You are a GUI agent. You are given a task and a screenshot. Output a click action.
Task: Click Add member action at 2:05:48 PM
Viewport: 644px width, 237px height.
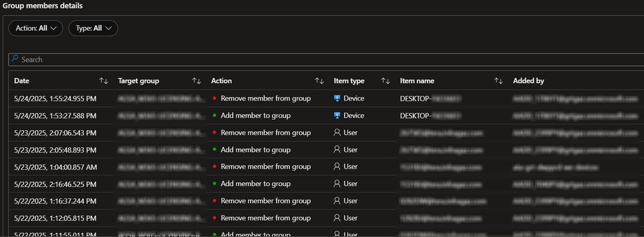click(x=256, y=150)
